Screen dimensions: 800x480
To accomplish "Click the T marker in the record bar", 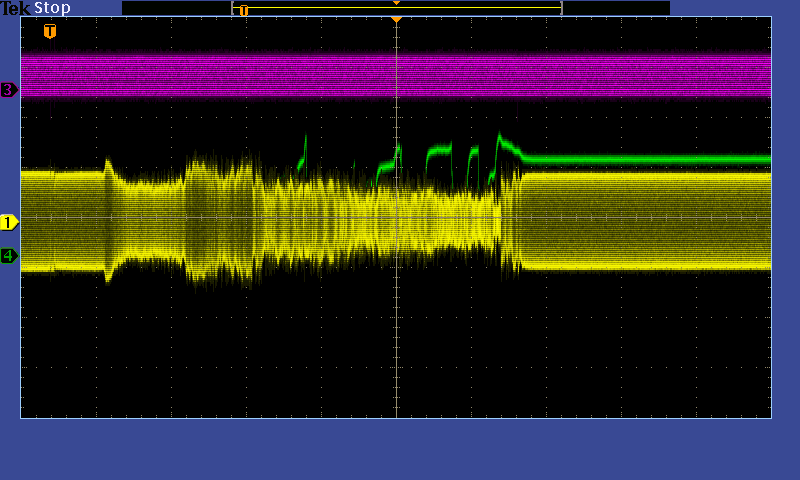I will [243, 11].
